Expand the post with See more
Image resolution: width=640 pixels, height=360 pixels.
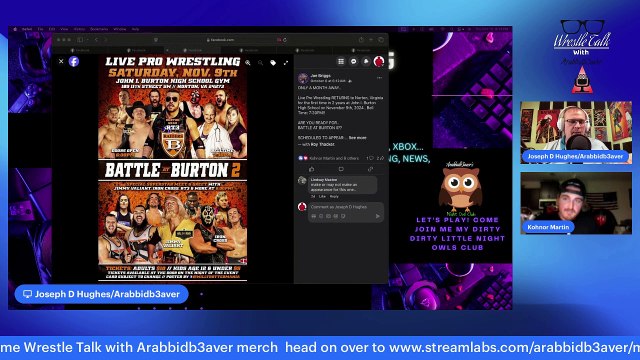pos(358,138)
